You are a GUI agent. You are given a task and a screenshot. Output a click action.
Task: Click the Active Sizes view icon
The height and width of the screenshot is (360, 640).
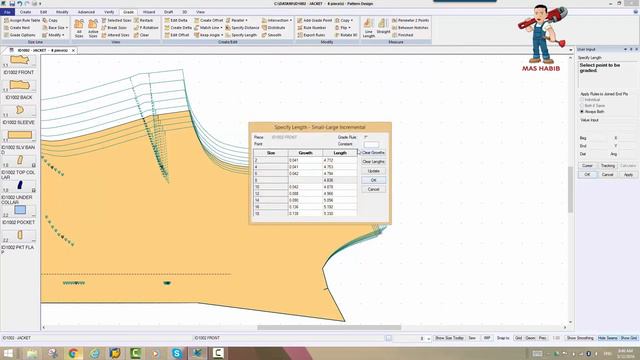click(93, 28)
